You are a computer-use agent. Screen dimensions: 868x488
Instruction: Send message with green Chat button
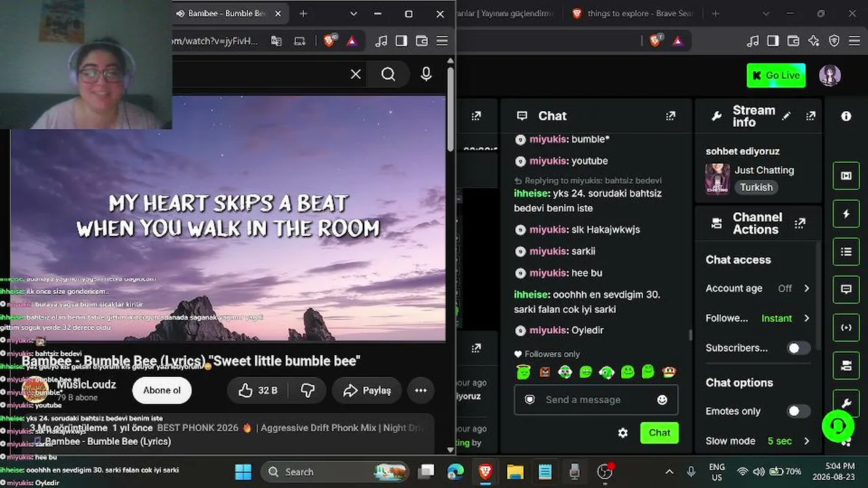[659, 432]
